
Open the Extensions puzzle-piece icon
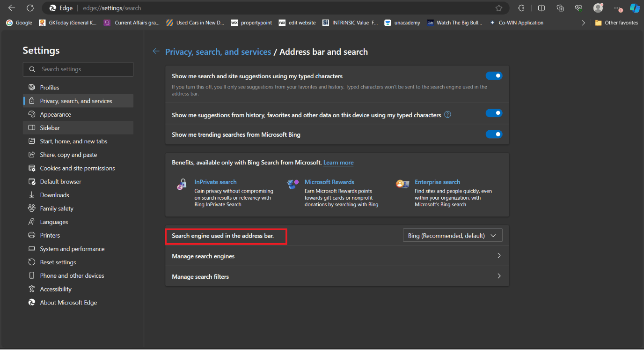[x=521, y=8]
